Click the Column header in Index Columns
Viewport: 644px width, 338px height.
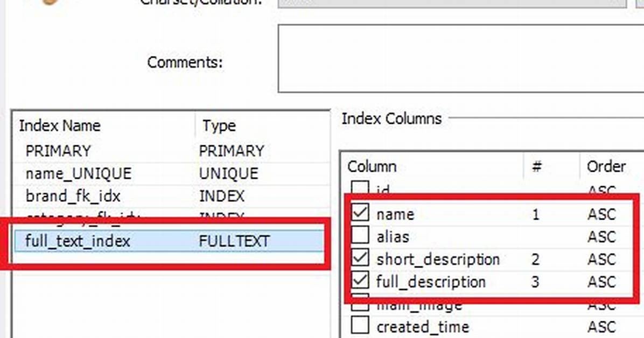(372, 166)
